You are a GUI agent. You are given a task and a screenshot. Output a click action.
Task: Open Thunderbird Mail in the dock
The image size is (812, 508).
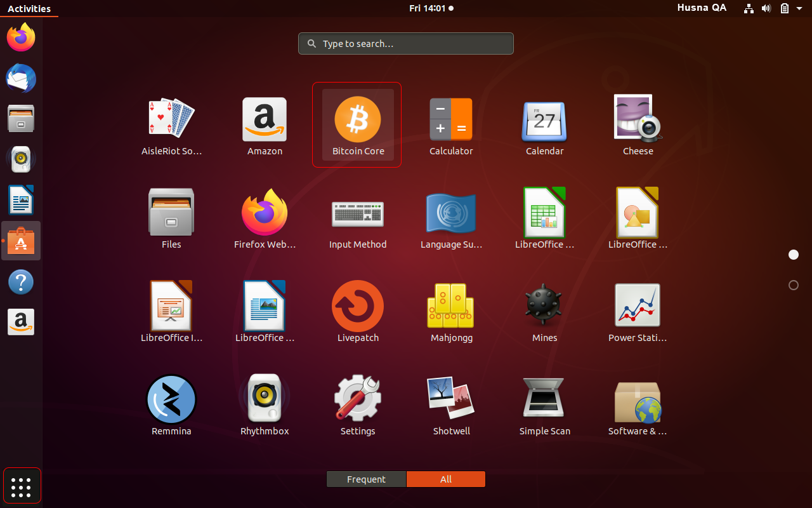click(x=21, y=78)
